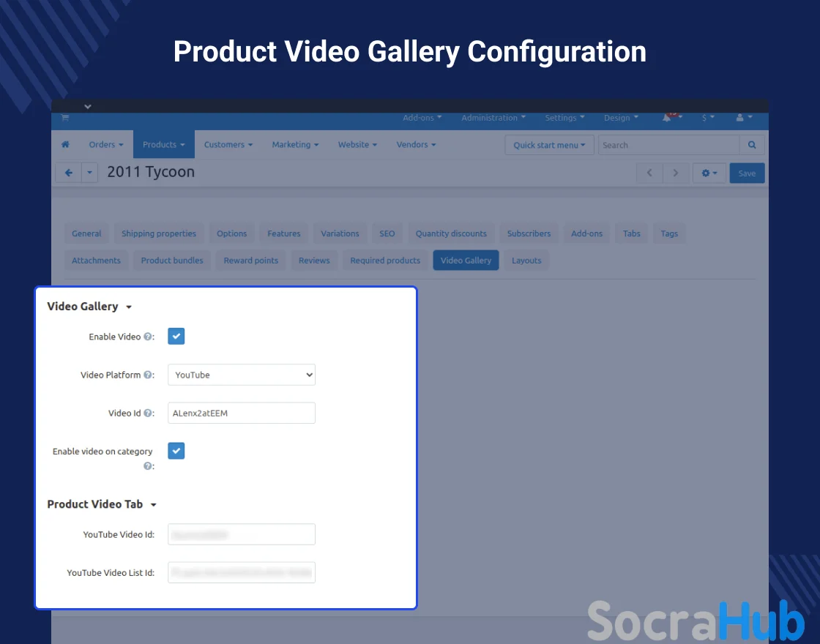Open the gear settings icon near Save
Screen dimensions: 820x644
tap(709, 173)
